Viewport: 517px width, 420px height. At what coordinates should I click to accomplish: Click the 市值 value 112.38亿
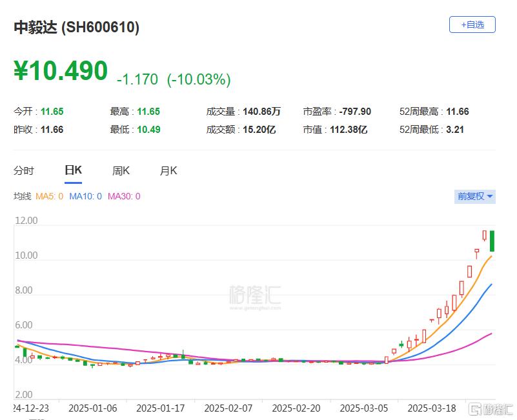[x=349, y=130]
